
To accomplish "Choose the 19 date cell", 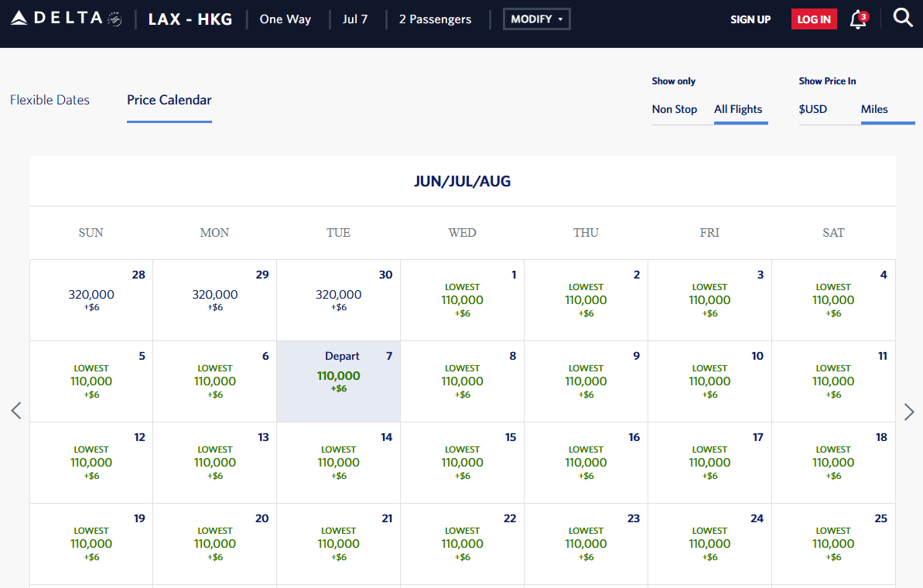I will tap(91, 544).
